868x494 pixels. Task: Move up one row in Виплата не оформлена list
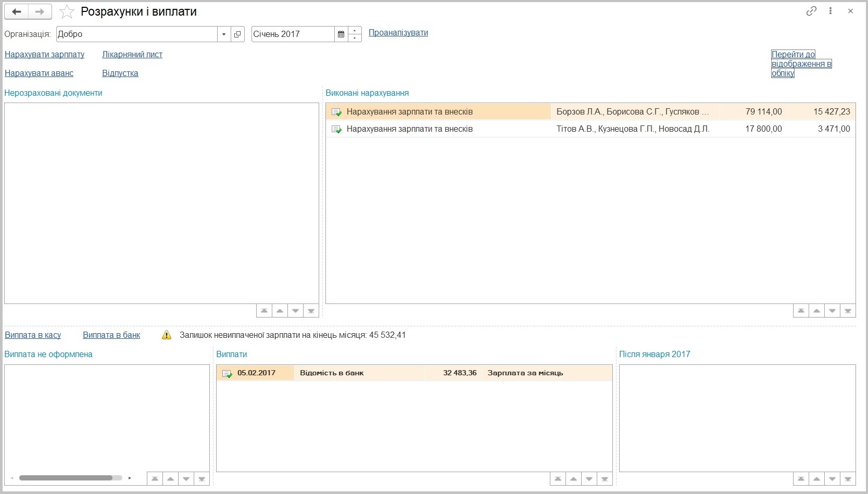(170, 479)
